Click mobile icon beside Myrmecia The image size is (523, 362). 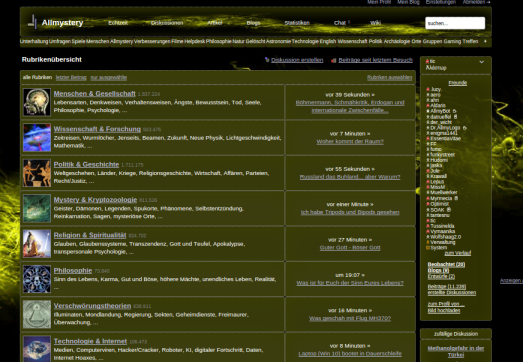456,198
